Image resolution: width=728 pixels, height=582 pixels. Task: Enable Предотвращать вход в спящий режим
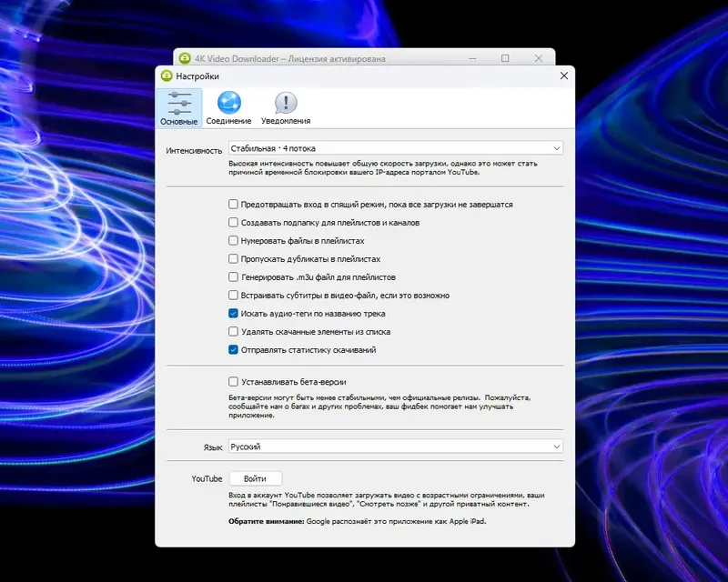235,205
